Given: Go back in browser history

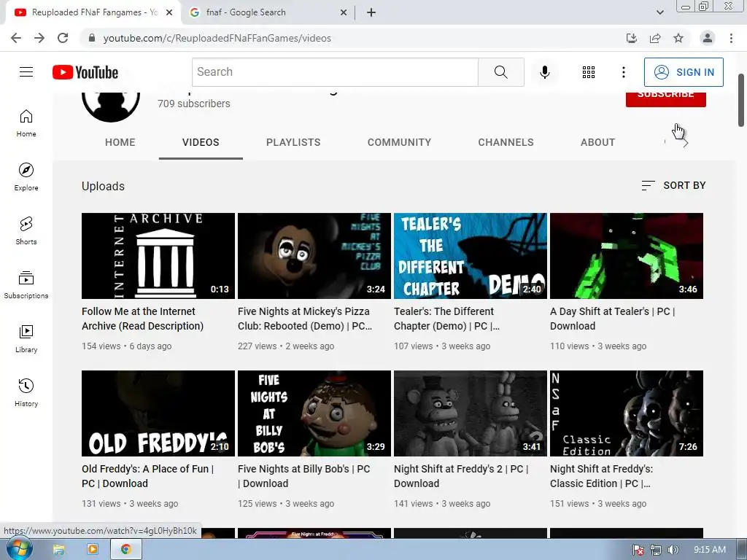Looking at the screenshot, I should [x=16, y=38].
